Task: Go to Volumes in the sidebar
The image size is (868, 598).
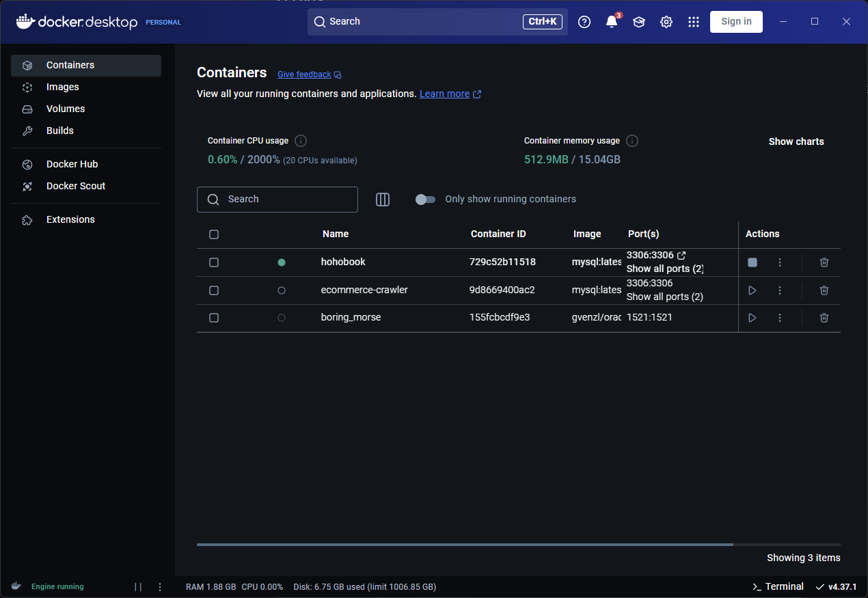Action: [86, 109]
